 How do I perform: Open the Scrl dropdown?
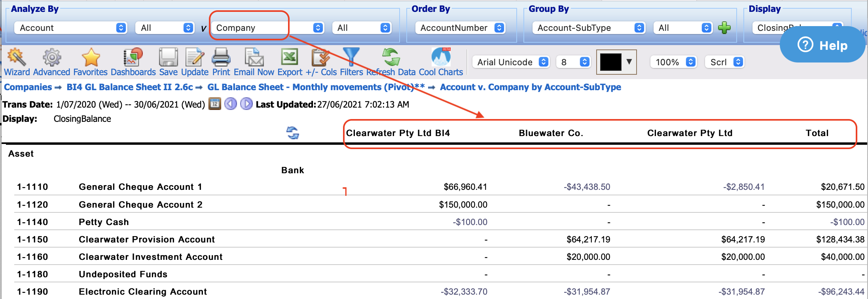[724, 62]
